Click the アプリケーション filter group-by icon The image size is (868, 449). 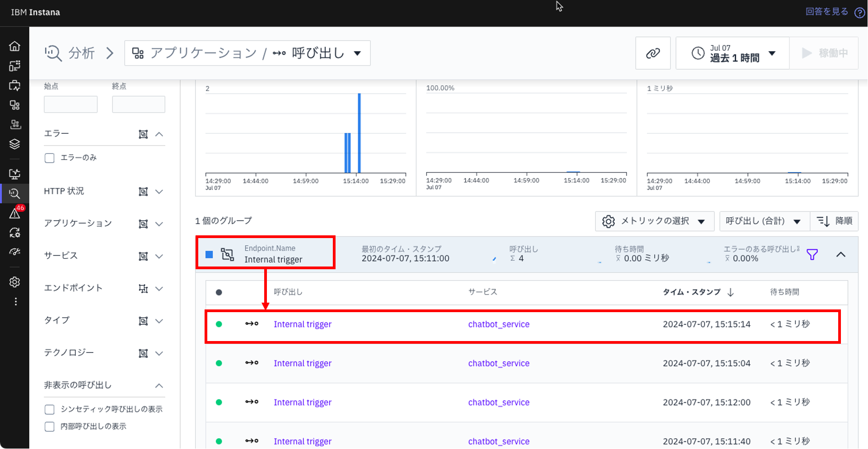pyautogui.click(x=143, y=224)
